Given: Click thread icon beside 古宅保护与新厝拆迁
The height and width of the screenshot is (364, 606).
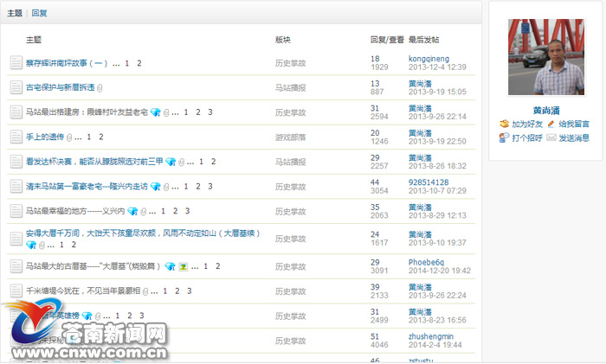Looking at the screenshot, I should pyautogui.click(x=16, y=87).
